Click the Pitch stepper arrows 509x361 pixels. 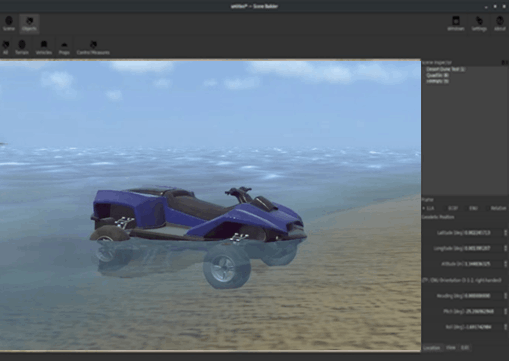[506, 311]
